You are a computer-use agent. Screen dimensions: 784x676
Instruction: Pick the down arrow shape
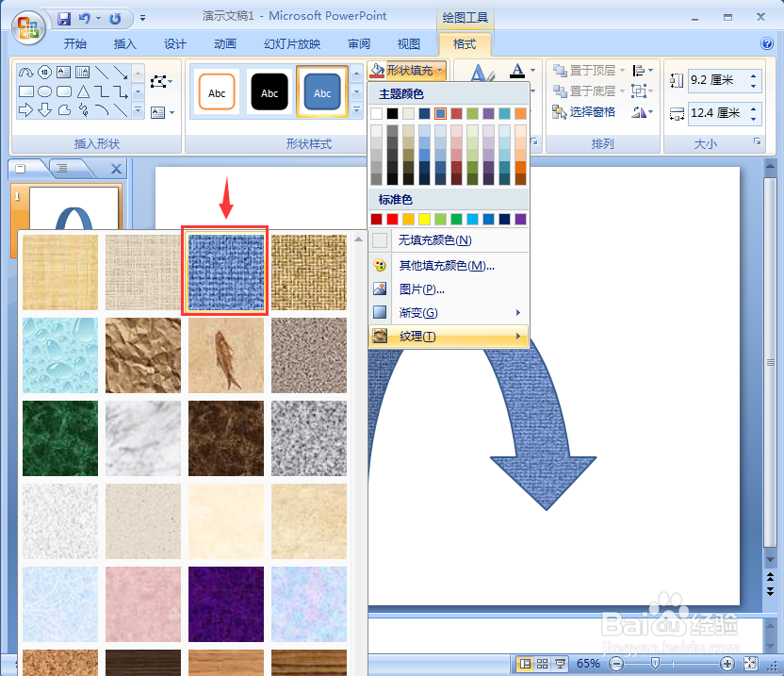[x=45, y=110]
